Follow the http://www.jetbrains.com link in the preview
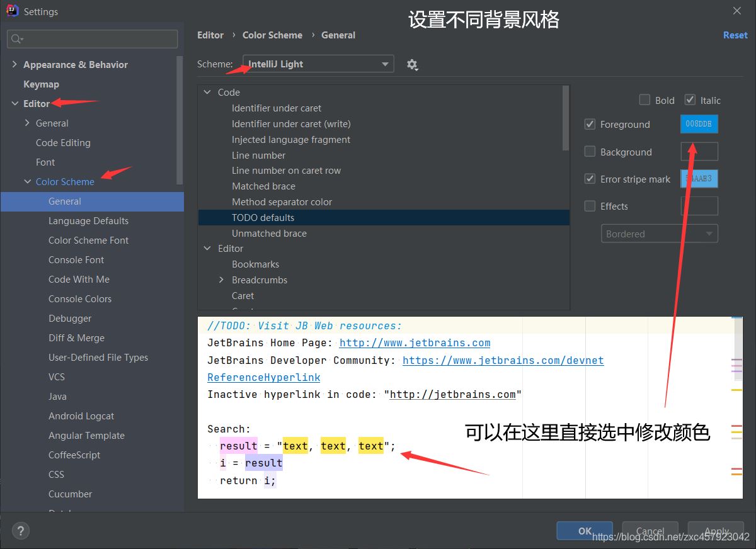Viewport: 756px width, 549px height. [x=414, y=342]
